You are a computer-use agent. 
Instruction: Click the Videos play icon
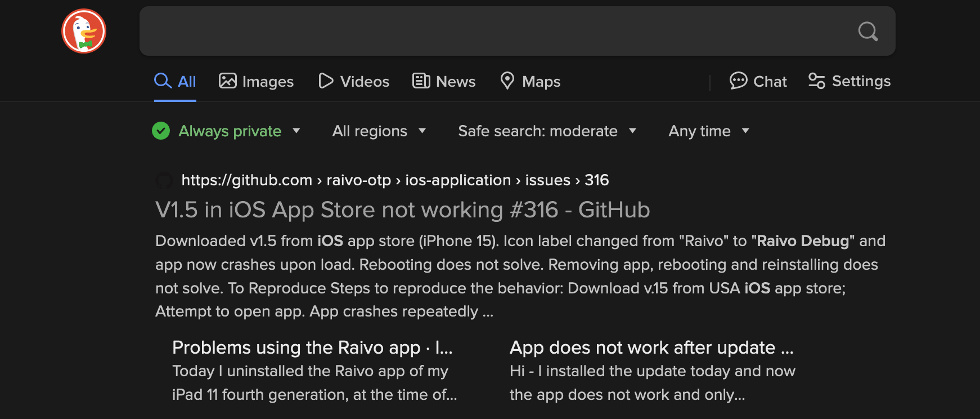(326, 81)
